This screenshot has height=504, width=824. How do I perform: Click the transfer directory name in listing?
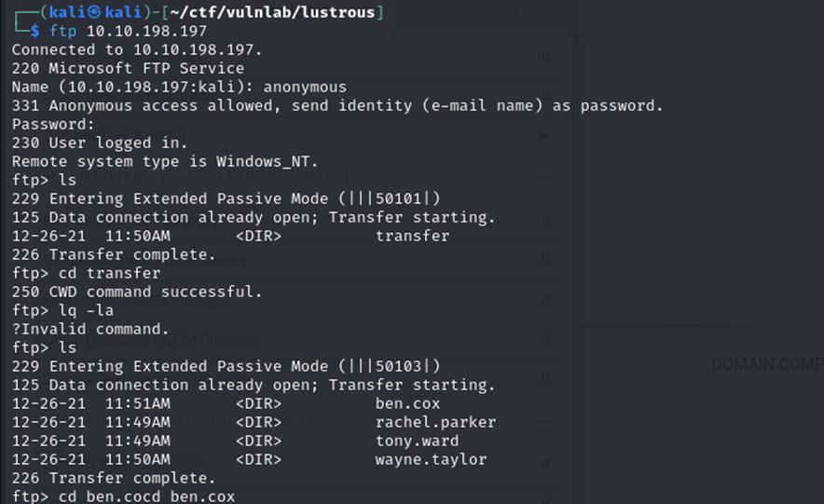(412, 236)
